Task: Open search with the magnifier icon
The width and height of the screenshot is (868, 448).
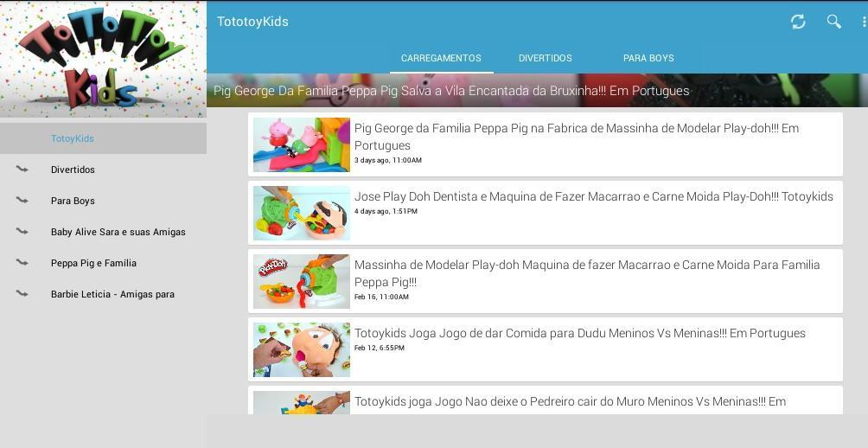Action: [x=833, y=22]
